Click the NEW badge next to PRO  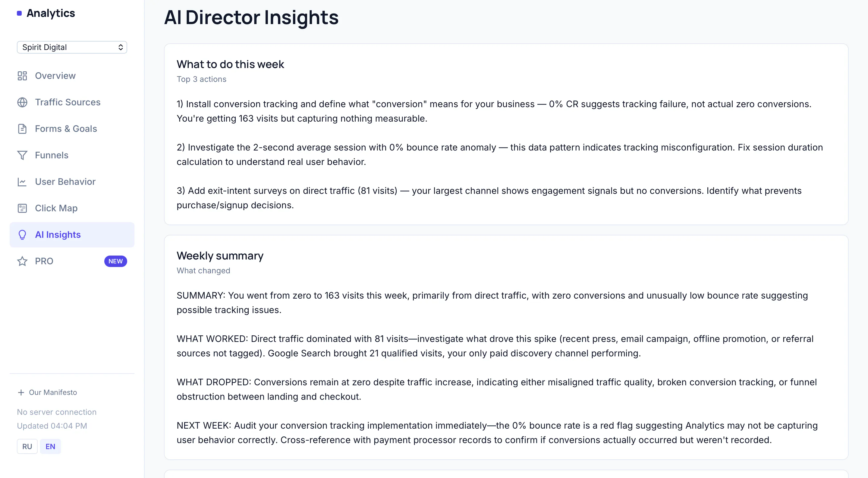(x=115, y=261)
